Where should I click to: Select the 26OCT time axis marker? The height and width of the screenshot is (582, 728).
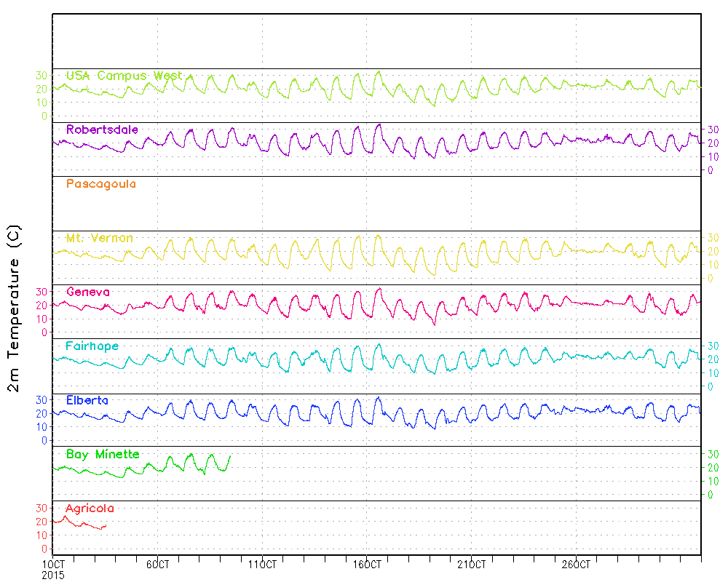[576, 565]
